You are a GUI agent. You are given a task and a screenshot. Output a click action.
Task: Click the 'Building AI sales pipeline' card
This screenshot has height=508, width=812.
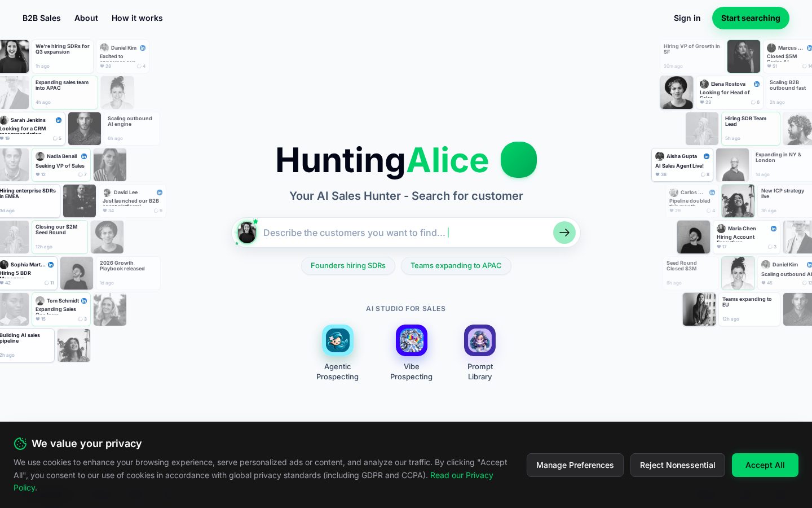click(27, 345)
